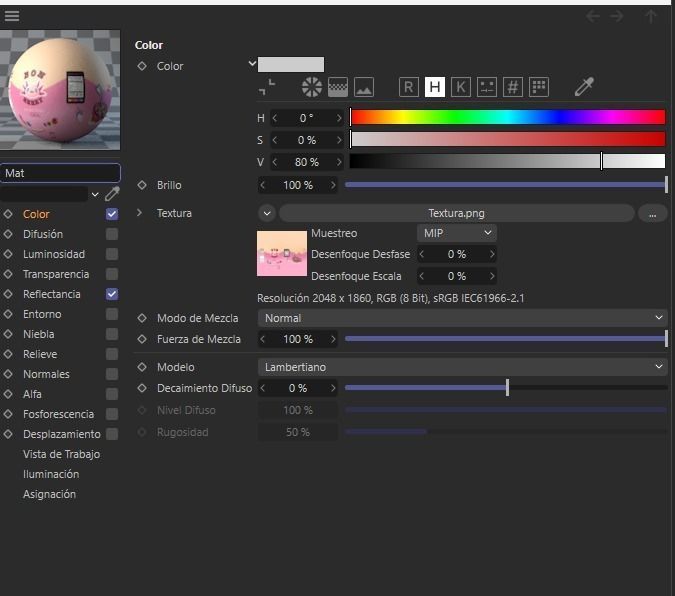
Task: Click the texture browse ellipsis button
Action: [x=653, y=214]
